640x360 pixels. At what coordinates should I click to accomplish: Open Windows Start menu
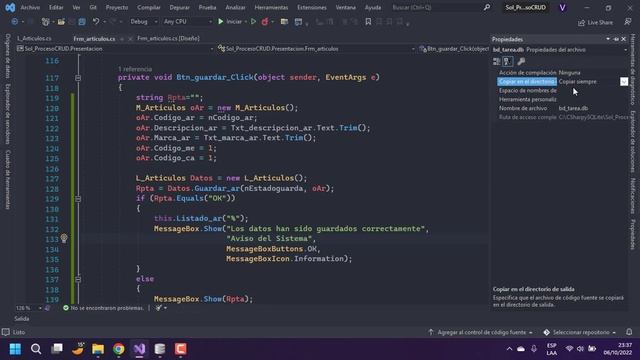(x=16, y=349)
